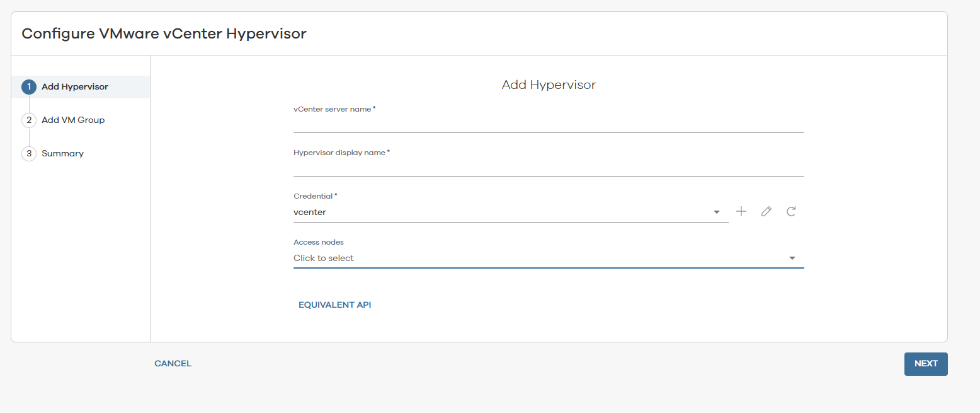Refresh the credential list
The image size is (980, 413).
click(x=791, y=212)
